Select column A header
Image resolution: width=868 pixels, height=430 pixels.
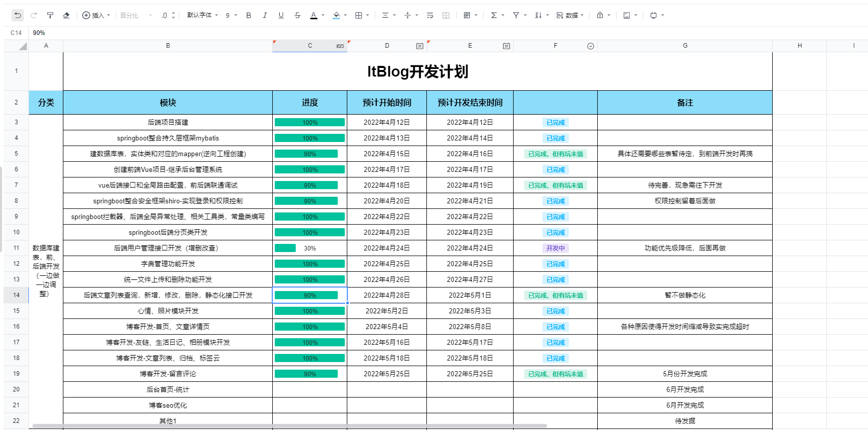(46, 46)
